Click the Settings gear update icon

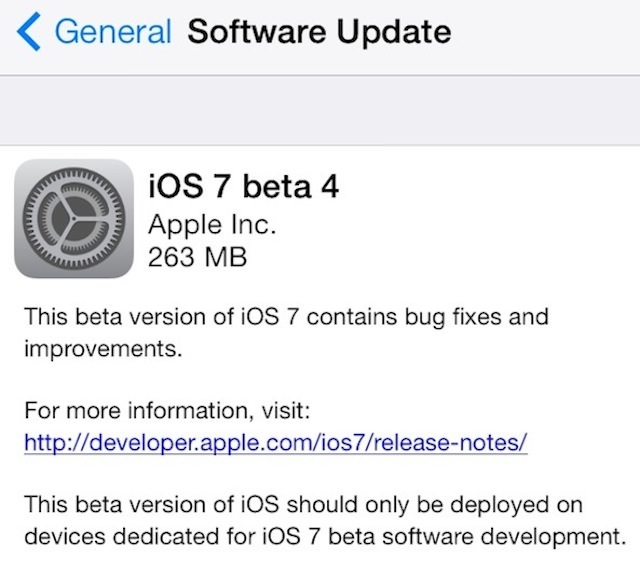click(x=74, y=218)
